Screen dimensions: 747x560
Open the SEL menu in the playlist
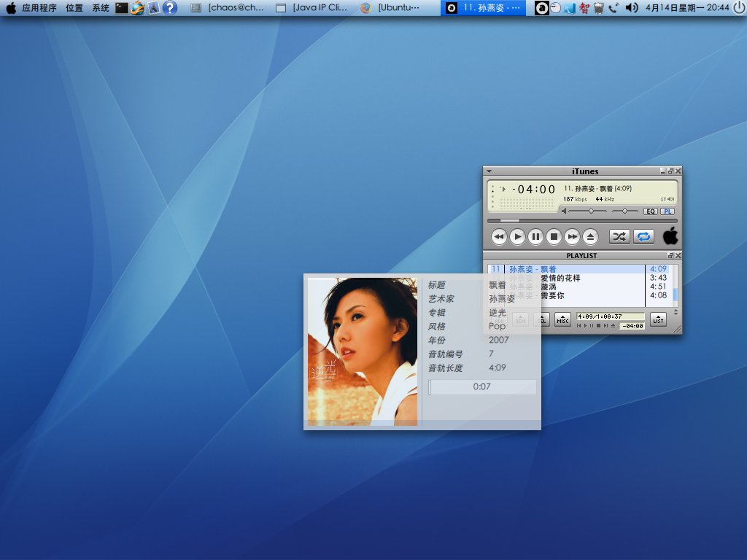pyautogui.click(x=543, y=320)
